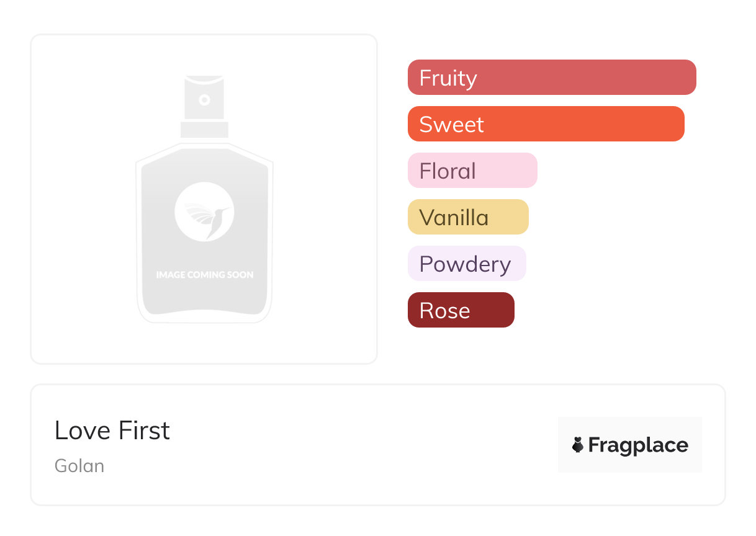Pick the Vanilla accord bar
Screen dimensions: 756x536
[467, 217]
